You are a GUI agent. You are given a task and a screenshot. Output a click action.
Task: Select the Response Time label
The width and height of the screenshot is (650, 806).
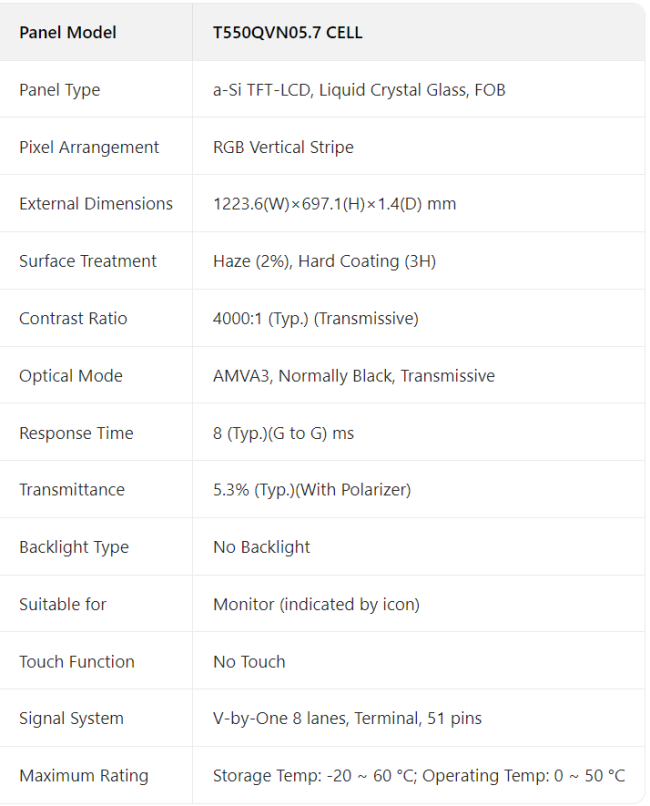76,433
